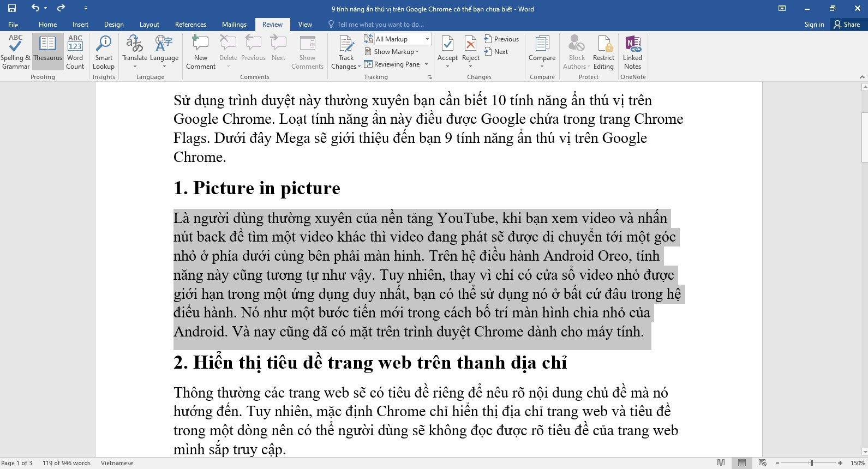Viewport: 868px width, 469px height.
Task: Zoom in with the plus button
Action: pos(840,463)
